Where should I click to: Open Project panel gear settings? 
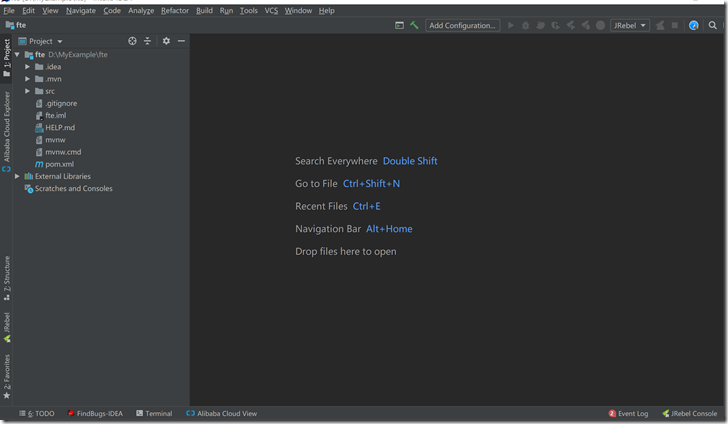[x=166, y=41]
